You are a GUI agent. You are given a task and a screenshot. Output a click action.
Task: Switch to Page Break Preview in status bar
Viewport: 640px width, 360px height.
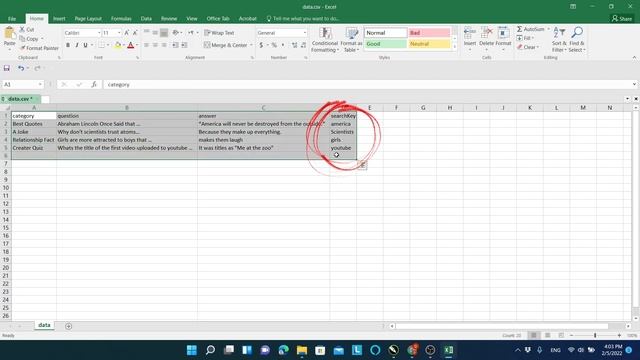[x=561, y=335]
